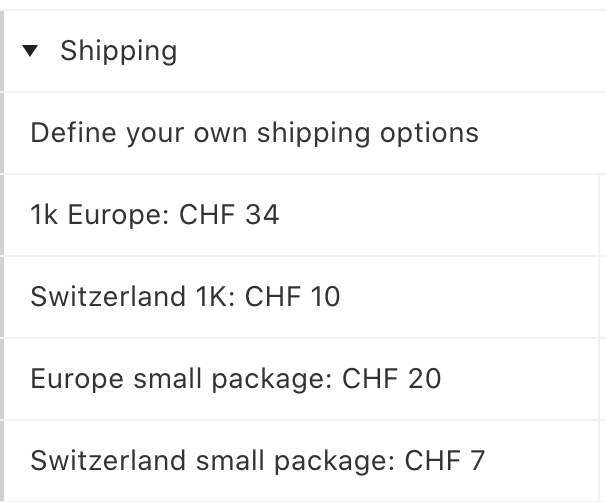
Task: Click the Shipping section header label
Action: pos(118,51)
